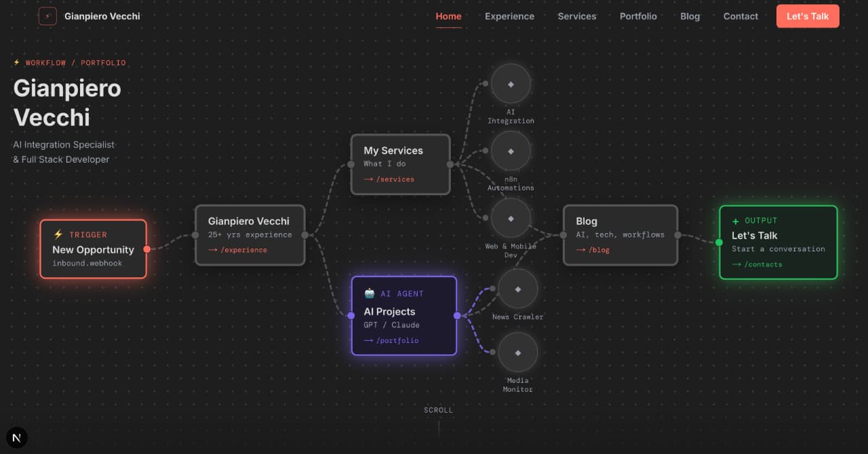Open the Experience navigation item
The width and height of the screenshot is (868, 454).
[509, 16]
